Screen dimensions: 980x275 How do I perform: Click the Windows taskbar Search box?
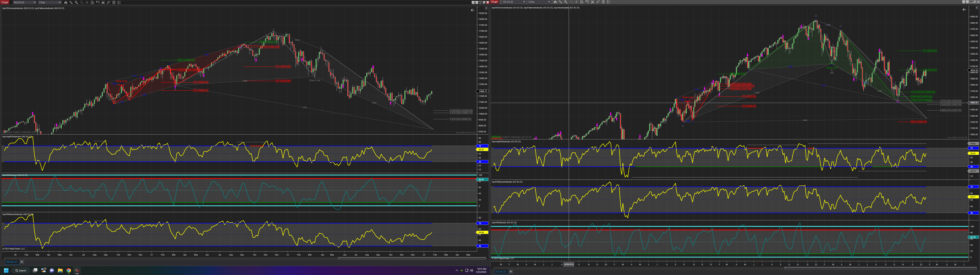21,270
